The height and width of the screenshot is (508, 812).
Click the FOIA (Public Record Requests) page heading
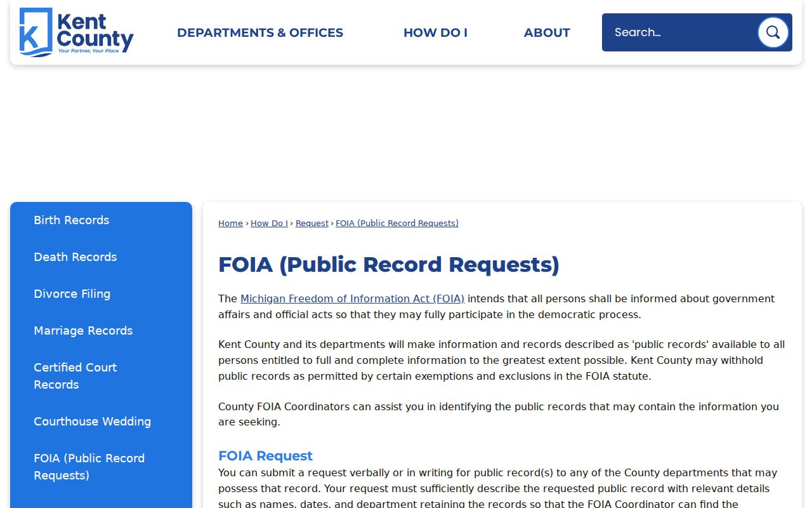[x=389, y=264]
